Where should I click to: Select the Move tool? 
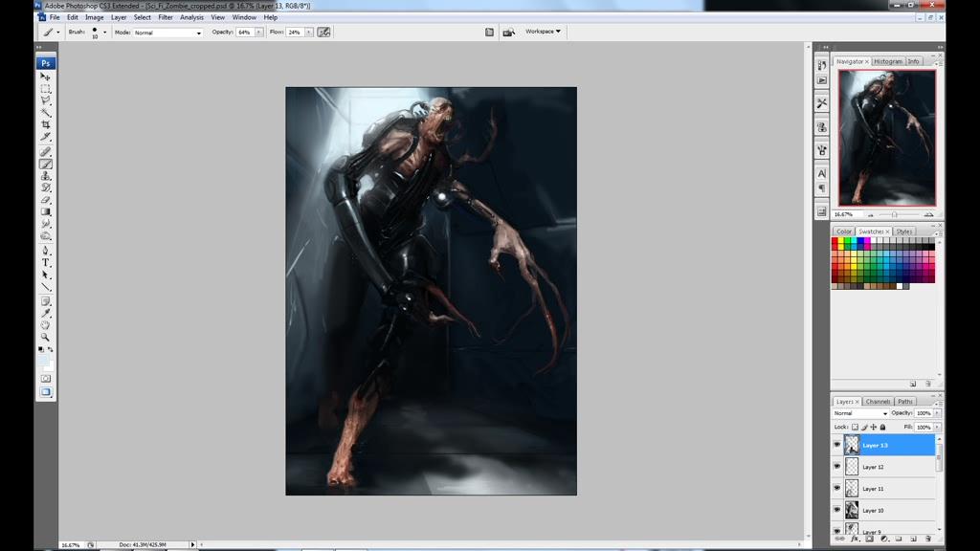click(x=45, y=77)
